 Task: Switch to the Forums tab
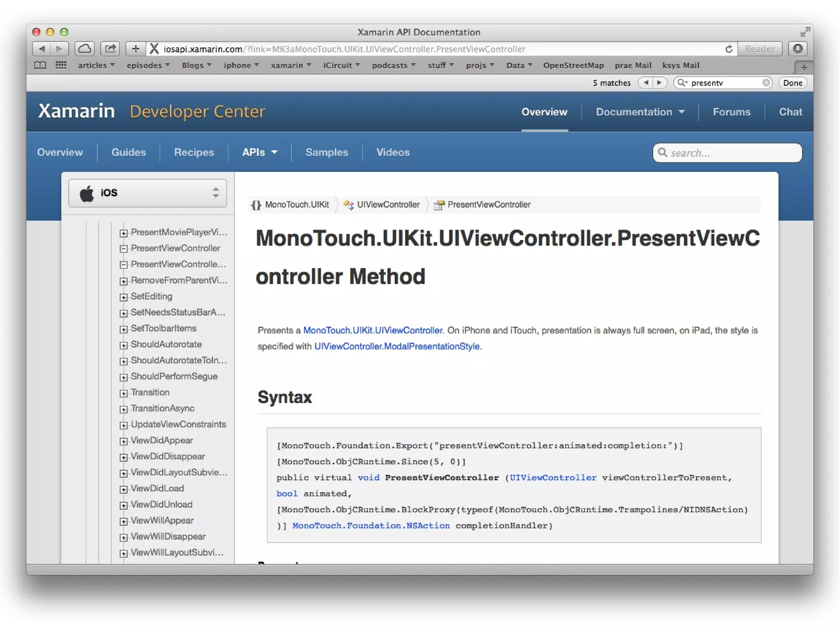pyautogui.click(x=731, y=112)
